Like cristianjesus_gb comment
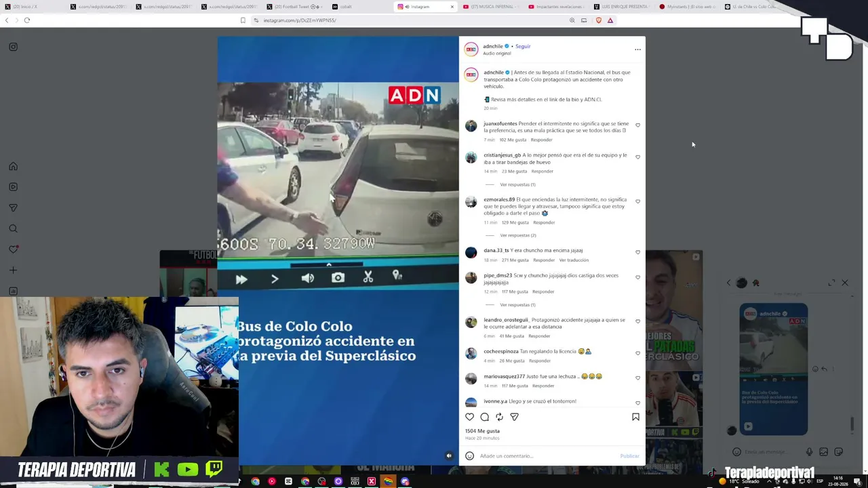 click(x=637, y=157)
